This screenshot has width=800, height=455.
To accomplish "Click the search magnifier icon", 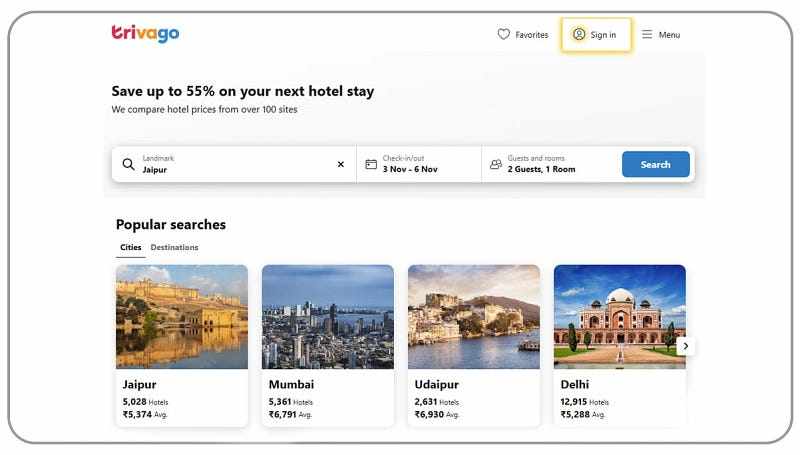I will pos(128,164).
